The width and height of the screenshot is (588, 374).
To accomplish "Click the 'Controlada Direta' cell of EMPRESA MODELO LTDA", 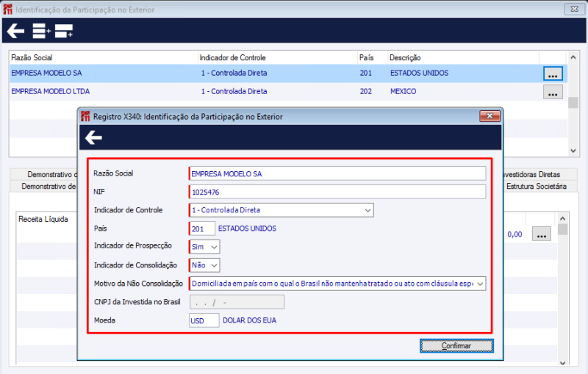I will 234,91.
